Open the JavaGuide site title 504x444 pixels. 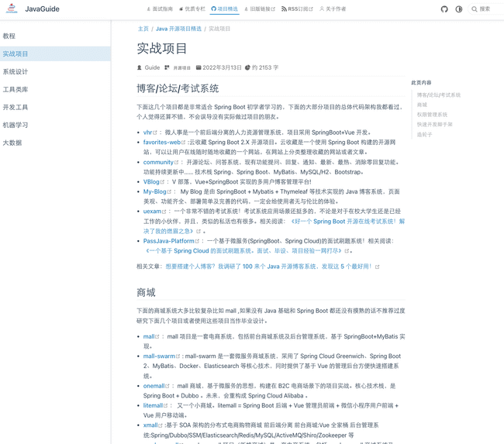42,9
